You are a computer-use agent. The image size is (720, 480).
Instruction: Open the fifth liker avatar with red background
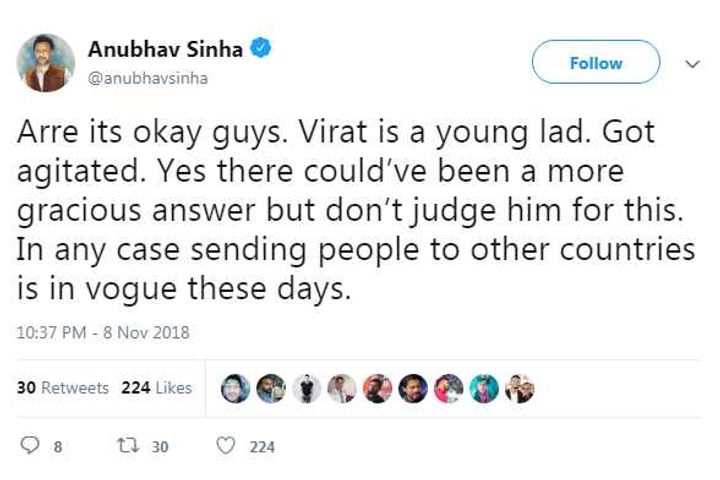[378, 389]
